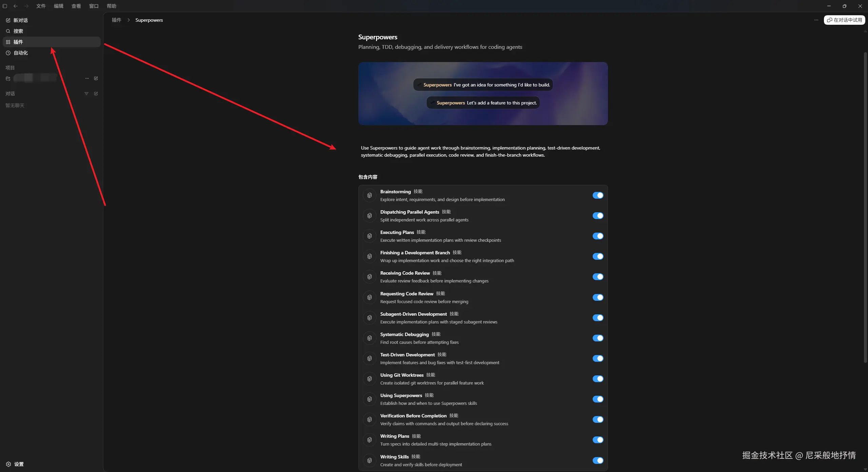The image size is (868, 472).
Task: Switch off Finishing a Development Branch
Action: (598, 256)
